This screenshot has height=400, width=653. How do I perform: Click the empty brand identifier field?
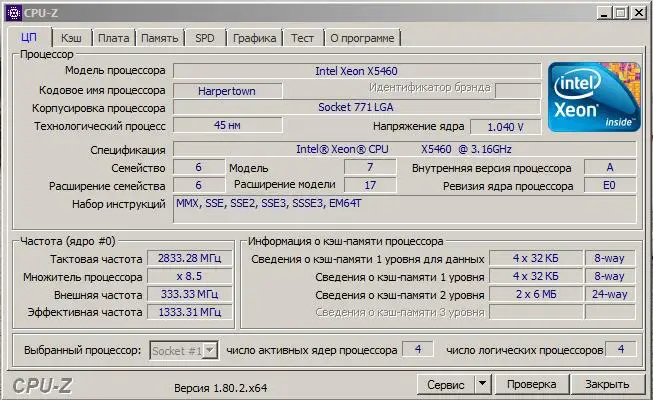click(x=518, y=90)
